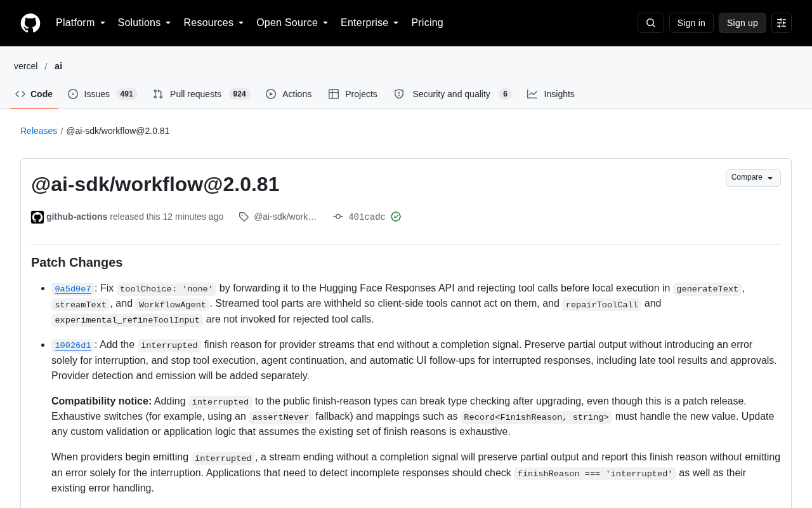
Task: Switch to the Pull requests tab
Action: click(x=202, y=94)
